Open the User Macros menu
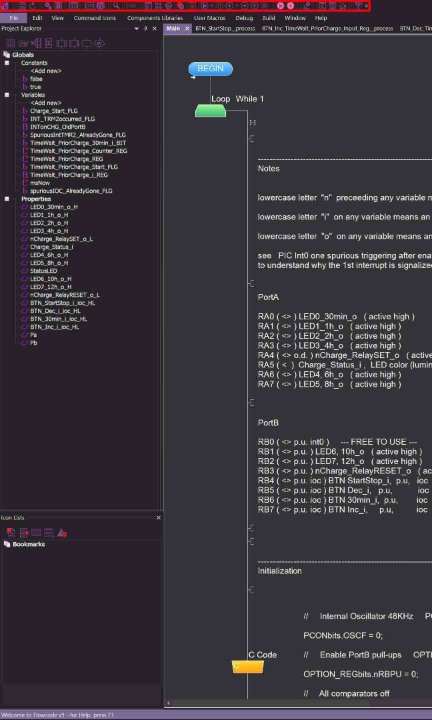The width and height of the screenshot is (432, 720). click(209, 18)
